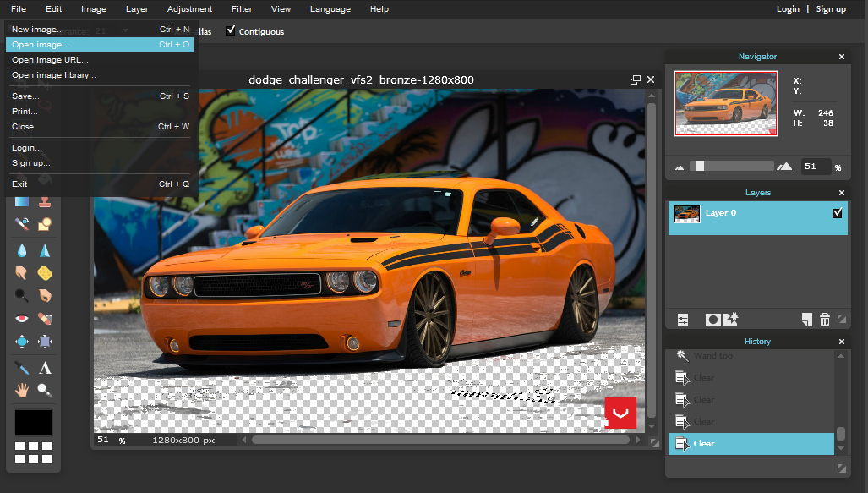
Task: Open the Edit menu
Action: coord(54,8)
